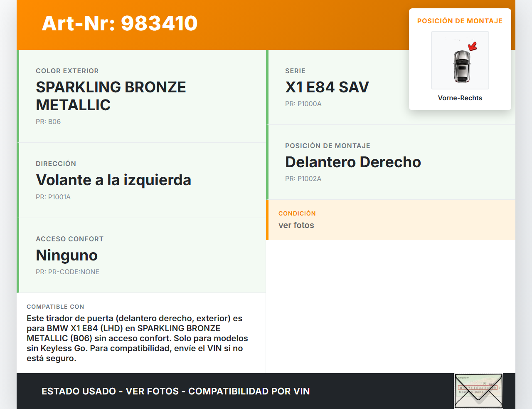Click the COMPATIBLE CON heading

pyautogui.click(x=55, y=307)
